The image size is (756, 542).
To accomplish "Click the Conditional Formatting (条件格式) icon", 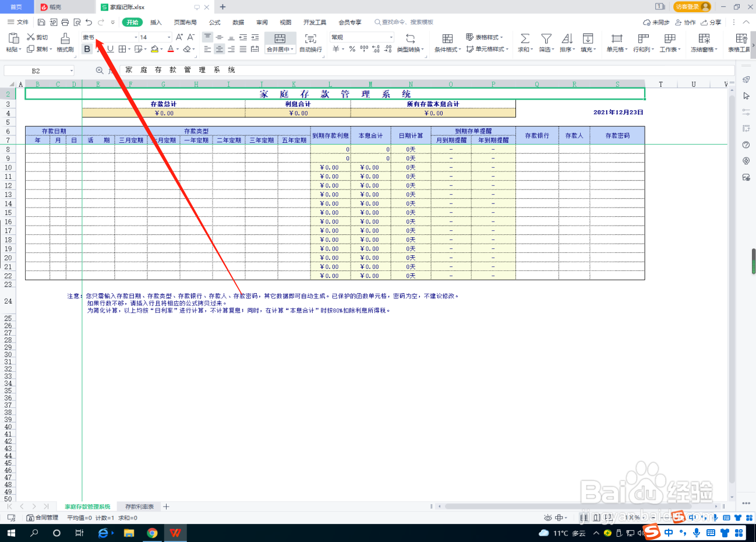I will point(447,38).
